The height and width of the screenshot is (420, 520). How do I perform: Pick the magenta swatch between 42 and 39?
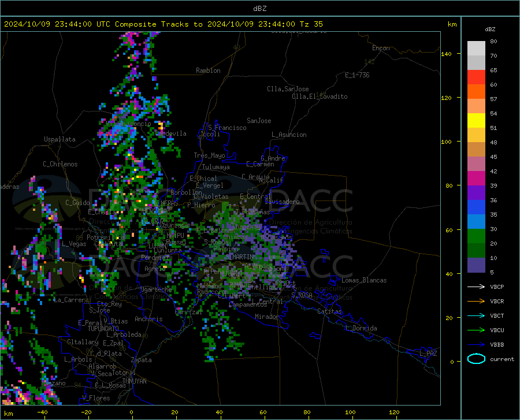476,179
